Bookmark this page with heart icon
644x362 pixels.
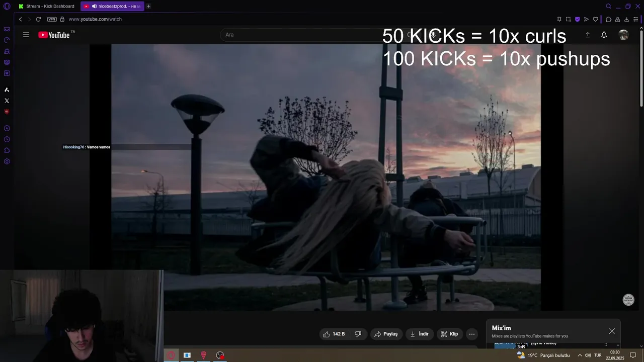point(596,19)
